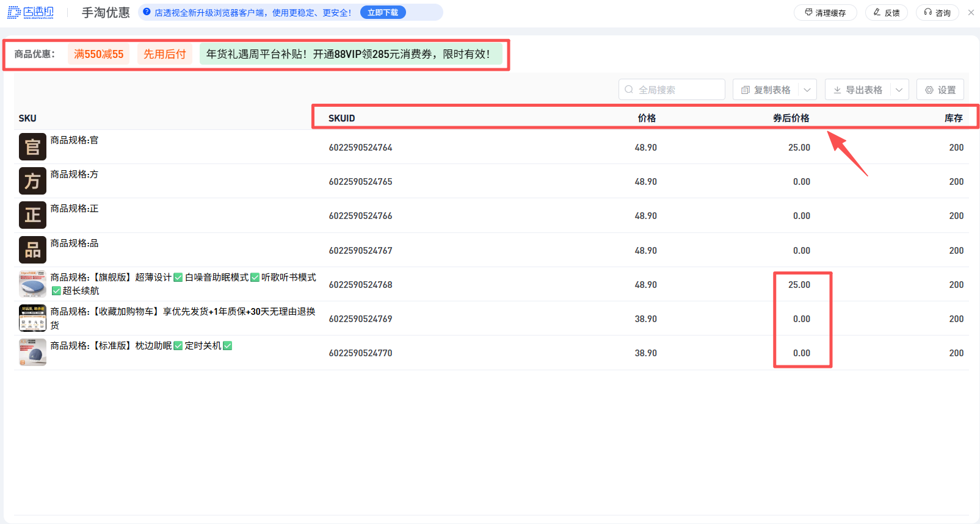The height and width of the screenshot is (524, 980).
Task: Click the 清理缓存 broom icon
Action: pyautogui.click(x=808, y=12)
